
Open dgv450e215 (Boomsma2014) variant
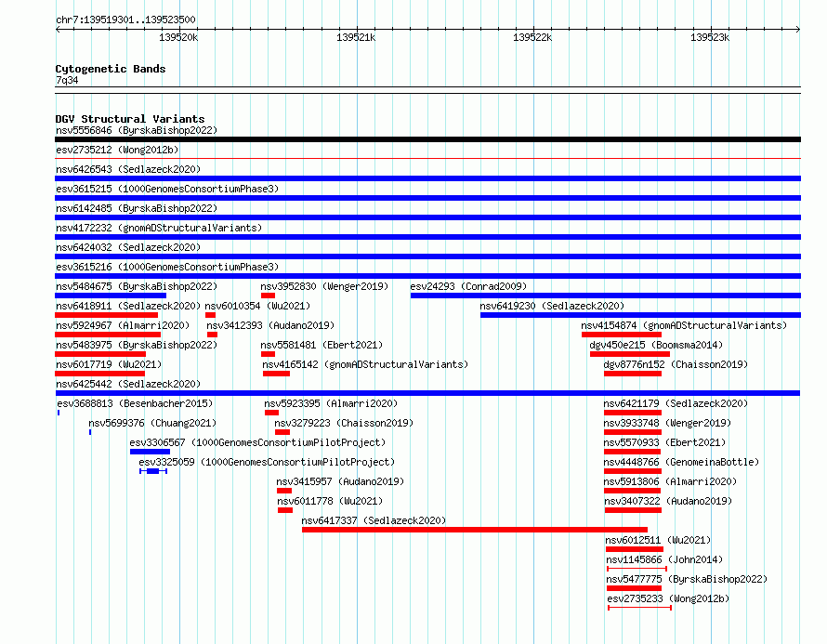656,345
